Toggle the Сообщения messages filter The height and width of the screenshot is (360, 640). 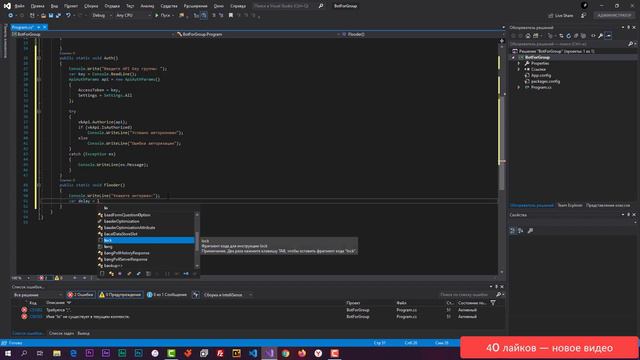tap(167, 295)
